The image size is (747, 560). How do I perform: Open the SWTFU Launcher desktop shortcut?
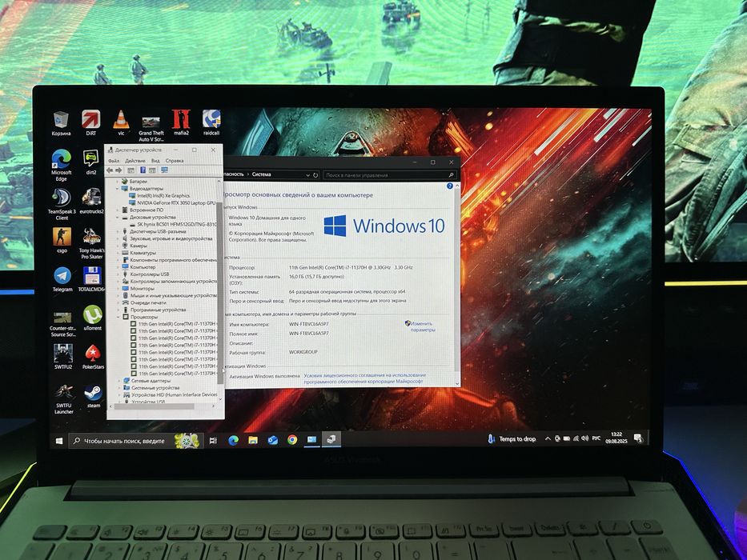pyautogui.click(x=64, y=399)
